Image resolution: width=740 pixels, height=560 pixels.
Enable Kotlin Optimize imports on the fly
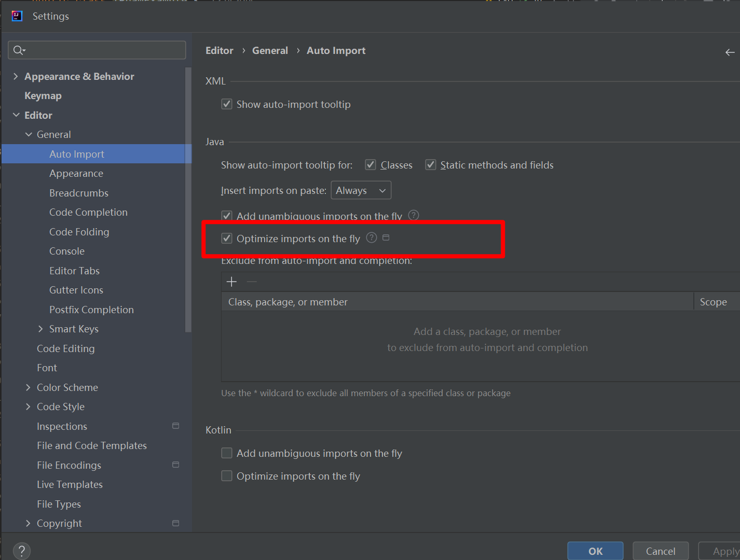[x=227, y=476]
